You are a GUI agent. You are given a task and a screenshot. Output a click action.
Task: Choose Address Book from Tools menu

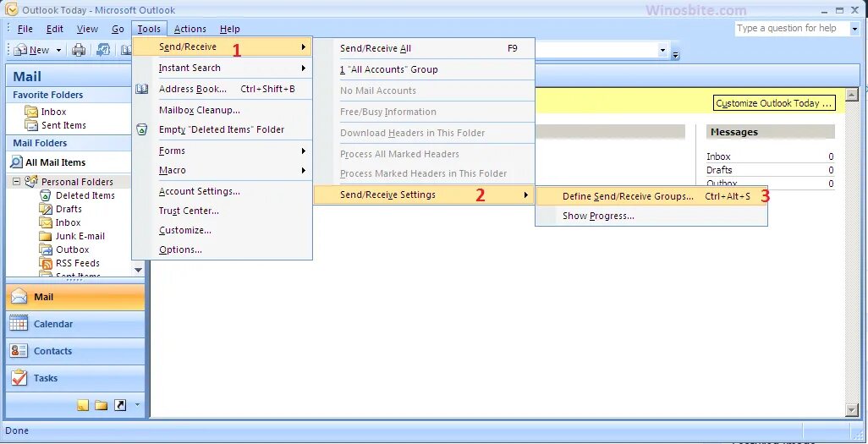222,89
